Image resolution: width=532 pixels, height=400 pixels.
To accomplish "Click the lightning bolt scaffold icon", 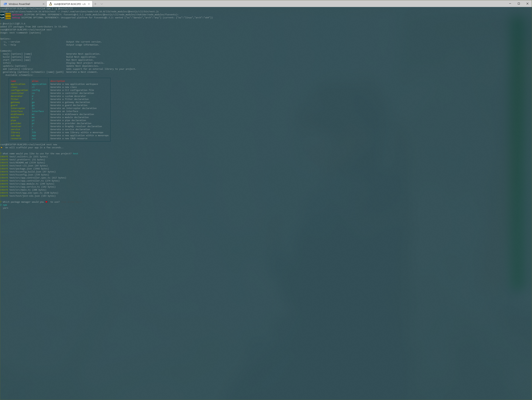I will 2,147.
